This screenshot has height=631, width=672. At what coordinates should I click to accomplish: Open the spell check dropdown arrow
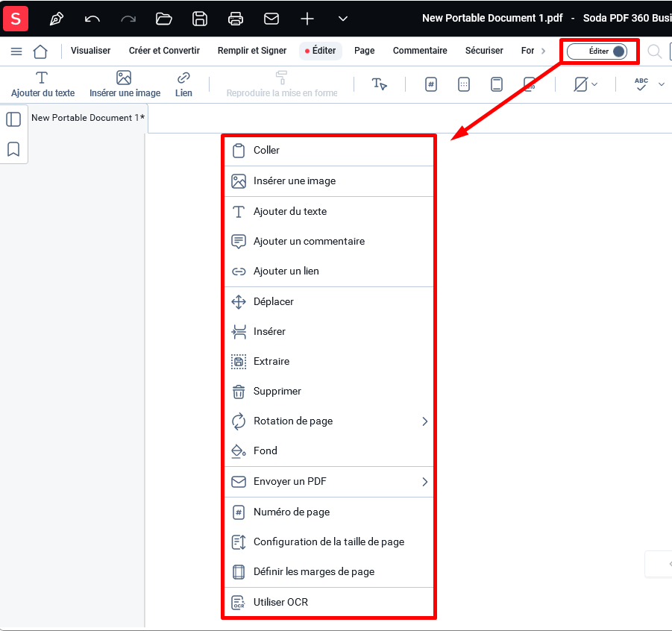tap(662, 84)
